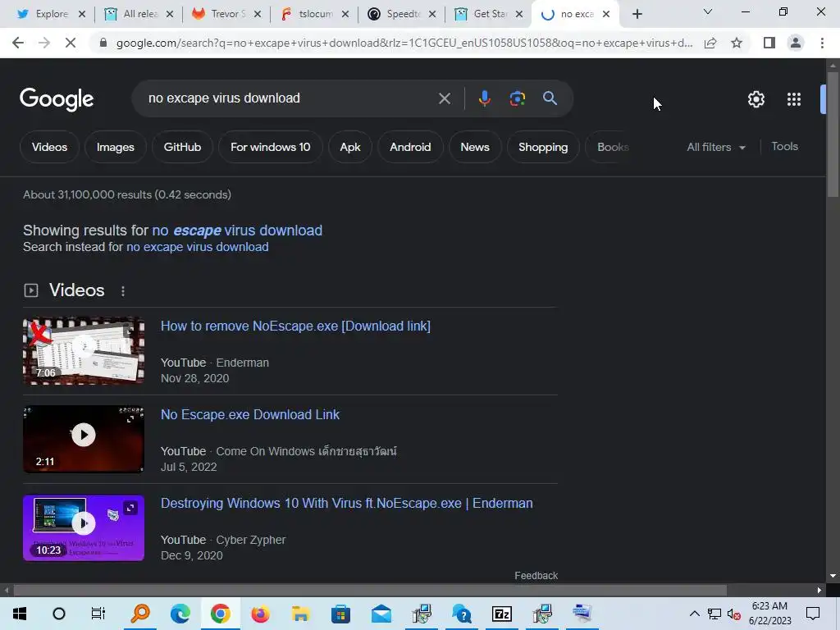Select the Apk filter chip
Viewport: 840px width, 630px height.
click(x=349, y=147)
